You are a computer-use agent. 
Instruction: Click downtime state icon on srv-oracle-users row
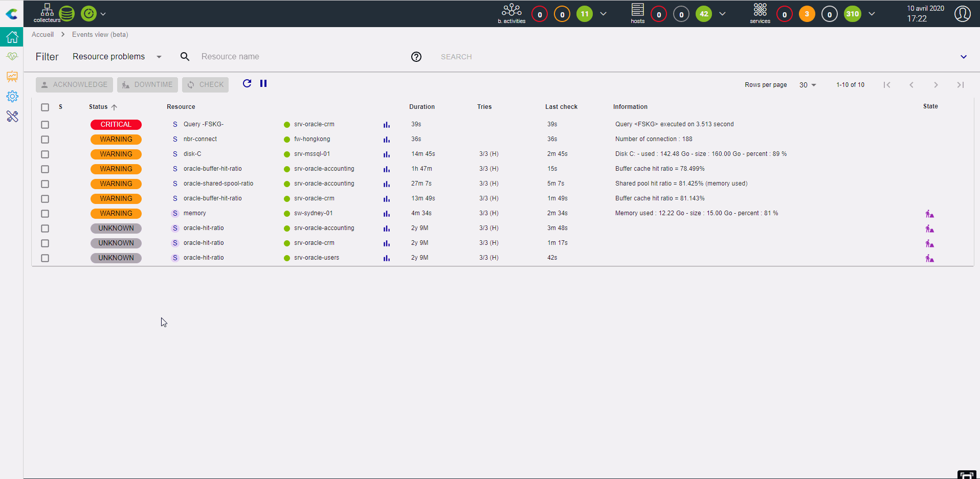pyautogui.click(x=929, y=258)
